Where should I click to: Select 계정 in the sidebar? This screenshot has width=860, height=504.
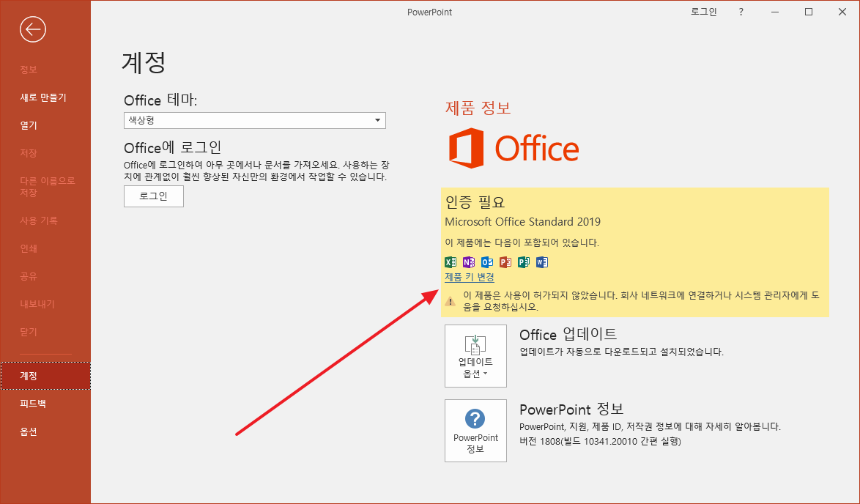(x=45, y=376)
